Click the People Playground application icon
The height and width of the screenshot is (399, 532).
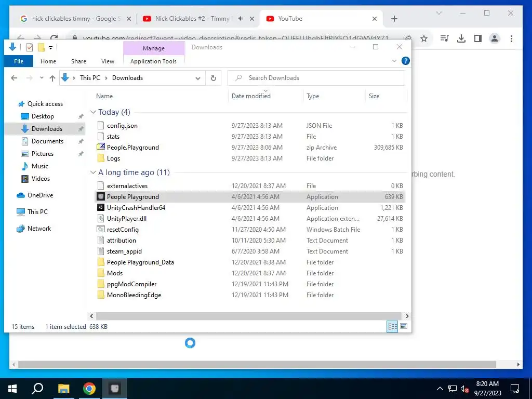[100, 197]
